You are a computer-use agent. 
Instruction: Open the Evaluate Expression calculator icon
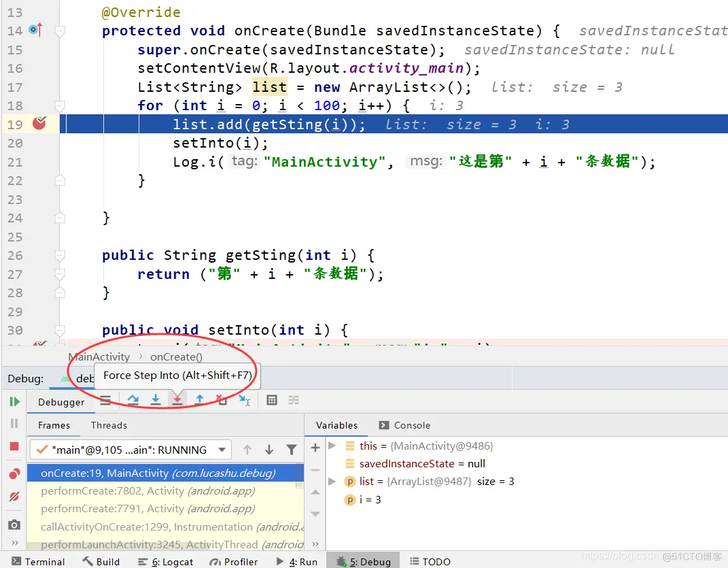(272, 399)
